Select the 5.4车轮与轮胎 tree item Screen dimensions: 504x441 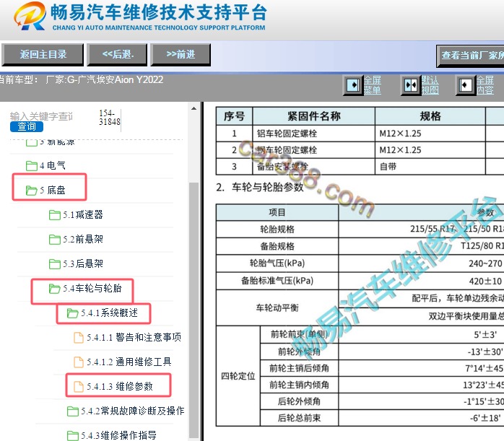[92, 288]
